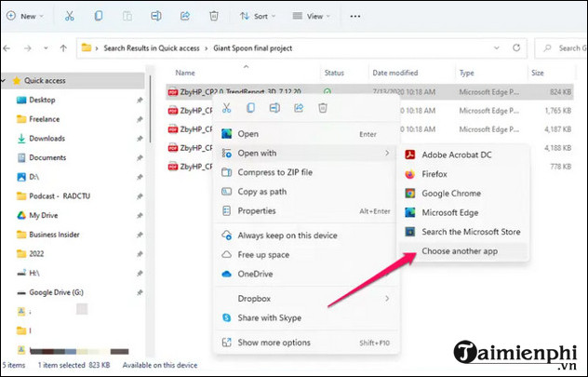This screenshot has height=377, width=588.
Task: Select Search the Microsoft Store
Action: (x=464, y=232)
